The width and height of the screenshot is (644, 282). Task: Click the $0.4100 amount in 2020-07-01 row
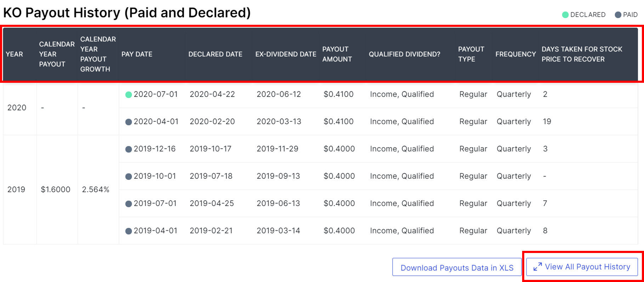click(338, 94)
